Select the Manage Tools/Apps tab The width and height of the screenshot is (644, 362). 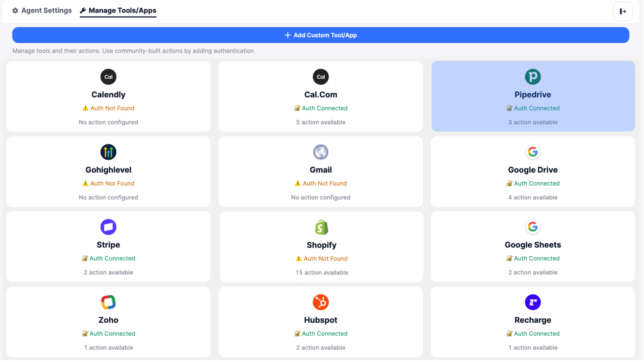click(118, 10)
